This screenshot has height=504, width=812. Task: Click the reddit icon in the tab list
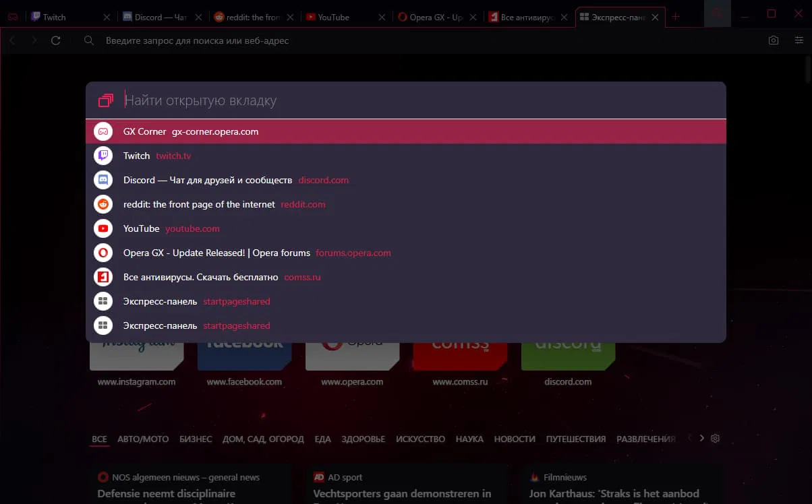pos(103,204)
